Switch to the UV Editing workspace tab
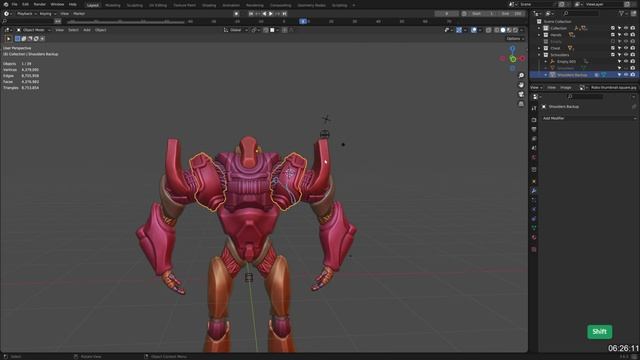640x360 pixels. (x=158, y=5)
